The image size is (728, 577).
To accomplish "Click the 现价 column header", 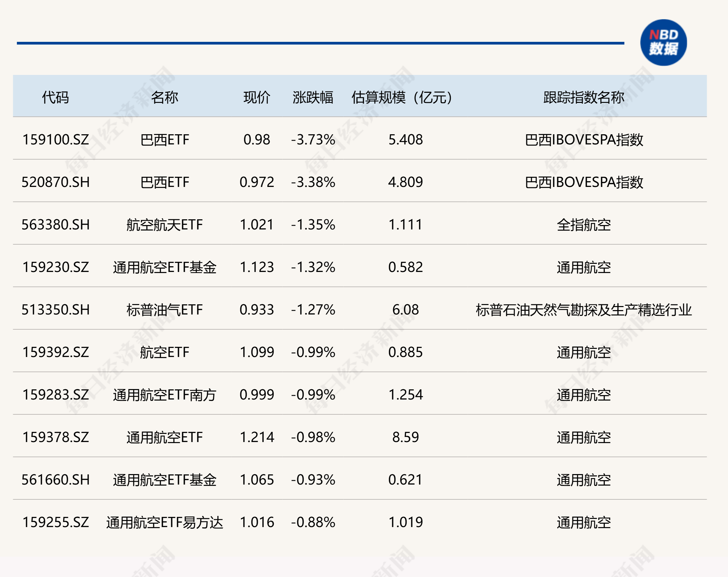I will pyautogui.click(x=257, y=98).
